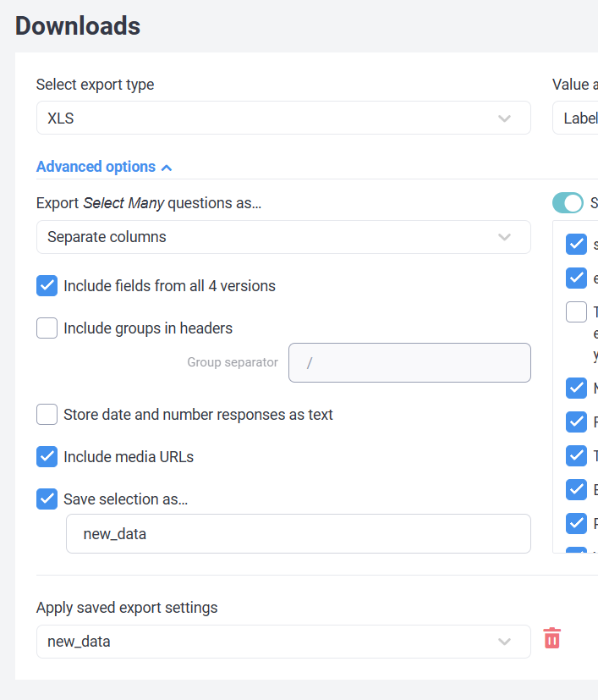Tick the only unchecked box in the field list
This screenshot has height=700, width=598.
[576, 311]
